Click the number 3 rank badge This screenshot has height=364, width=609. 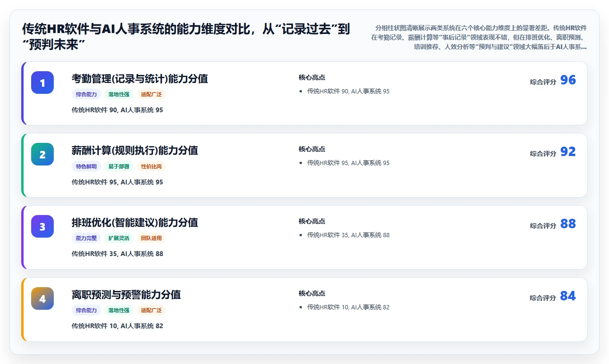(x=42, y=226)
